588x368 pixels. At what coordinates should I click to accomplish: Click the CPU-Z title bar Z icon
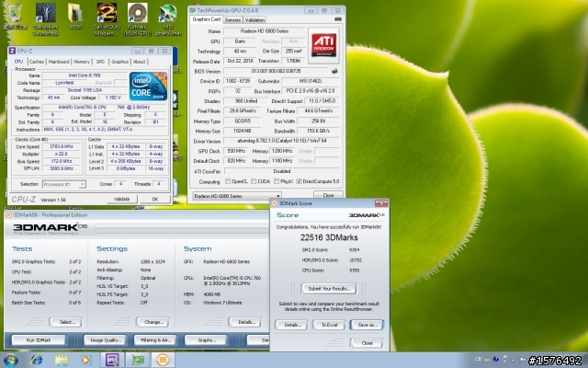[x=12, y=51]
